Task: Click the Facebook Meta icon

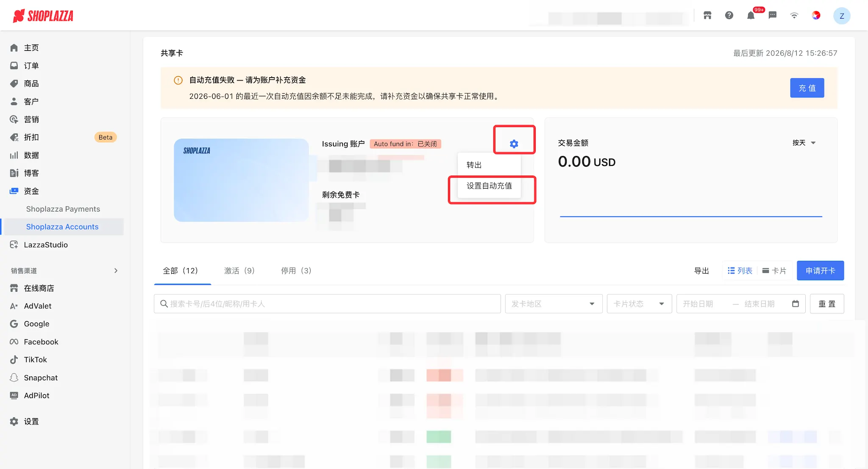Action: 14,342
